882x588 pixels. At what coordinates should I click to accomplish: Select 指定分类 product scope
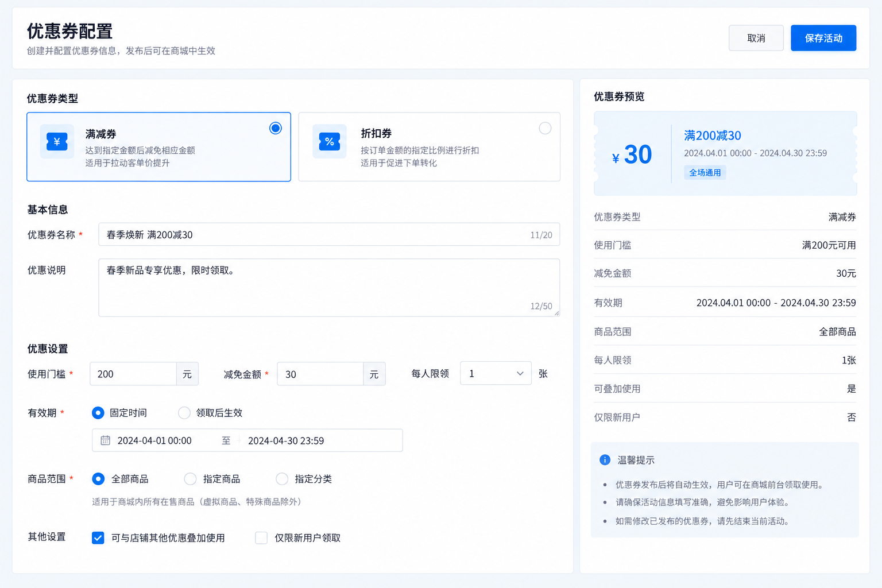point(282,479)
